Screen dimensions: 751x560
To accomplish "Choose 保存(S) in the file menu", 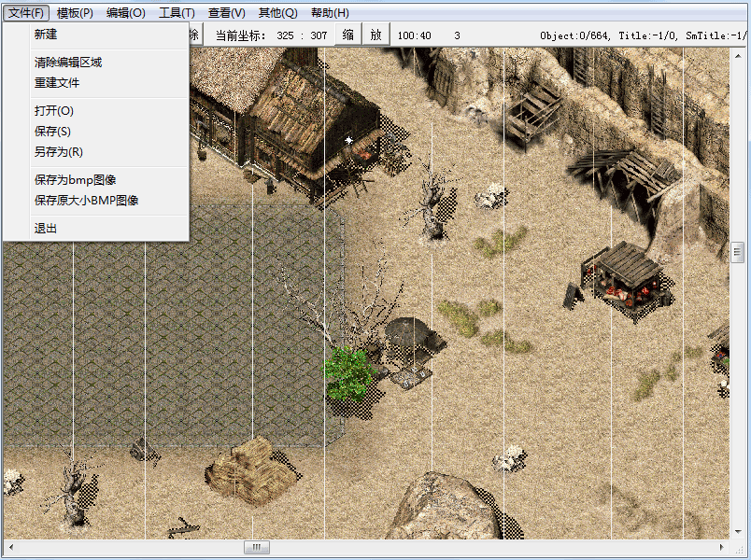I will coord(96,132).
